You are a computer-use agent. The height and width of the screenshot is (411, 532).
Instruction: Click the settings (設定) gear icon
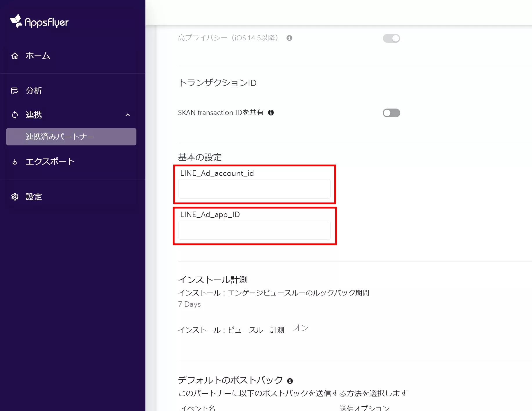[15, 197]
